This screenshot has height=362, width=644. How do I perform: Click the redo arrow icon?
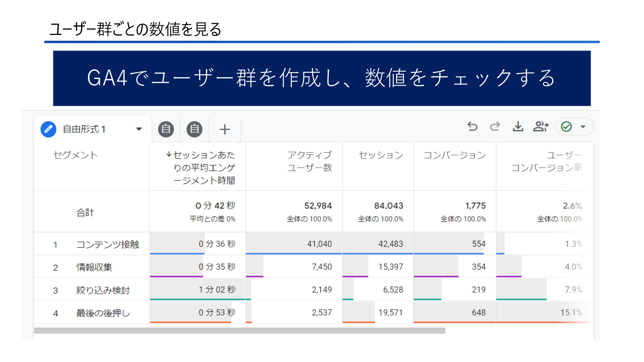pyautogui.click(x=495, y=126)
